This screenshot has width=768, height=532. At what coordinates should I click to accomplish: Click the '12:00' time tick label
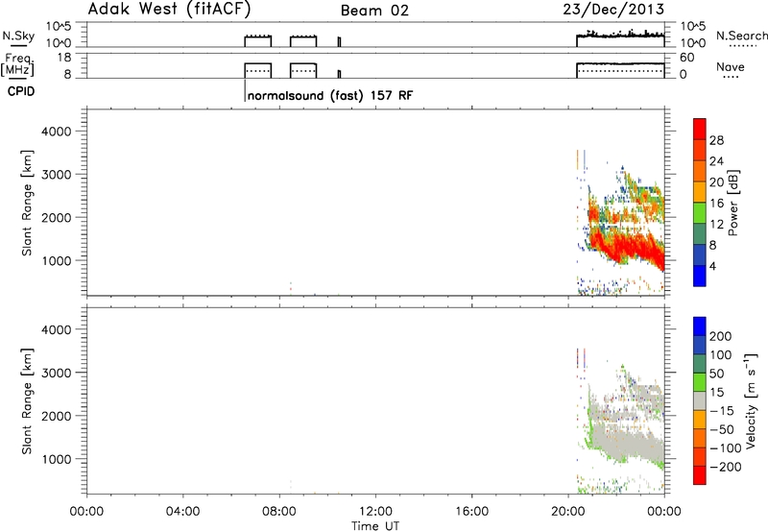pos(375,512)
